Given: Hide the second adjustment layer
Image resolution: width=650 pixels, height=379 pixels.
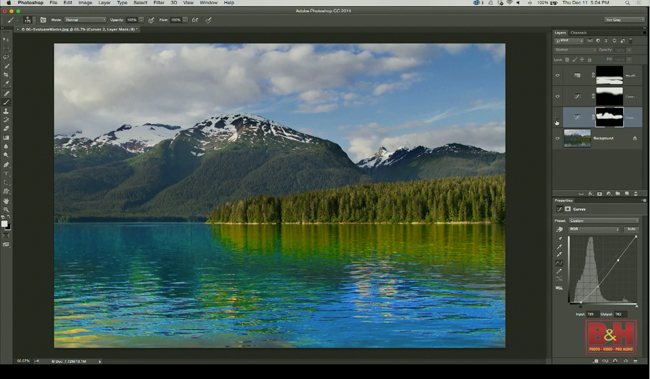Looking at the screenshot, I should pyautogui.click(x=557, y=96).
